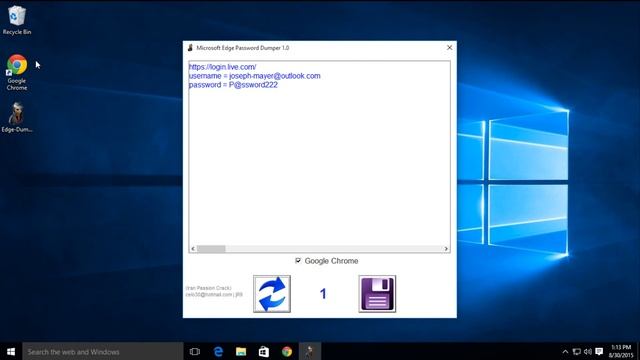Click the Search the web and Windows box
Screen dimensions: 640x360
[x=102, y=351]
